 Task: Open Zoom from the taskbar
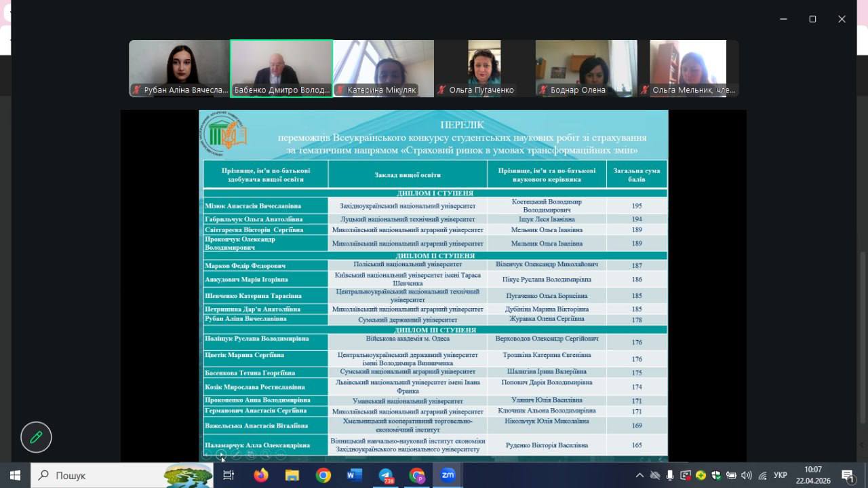click(x=448, y=475)
